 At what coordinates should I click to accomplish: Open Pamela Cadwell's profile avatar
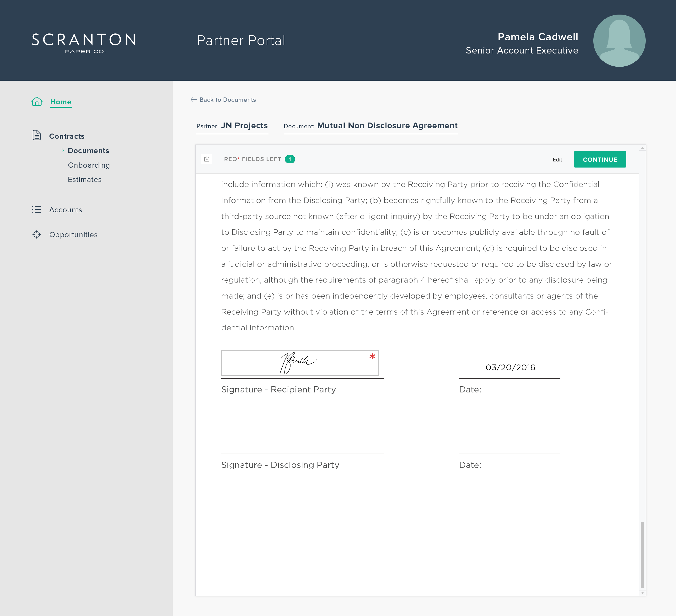pos(619,41)
